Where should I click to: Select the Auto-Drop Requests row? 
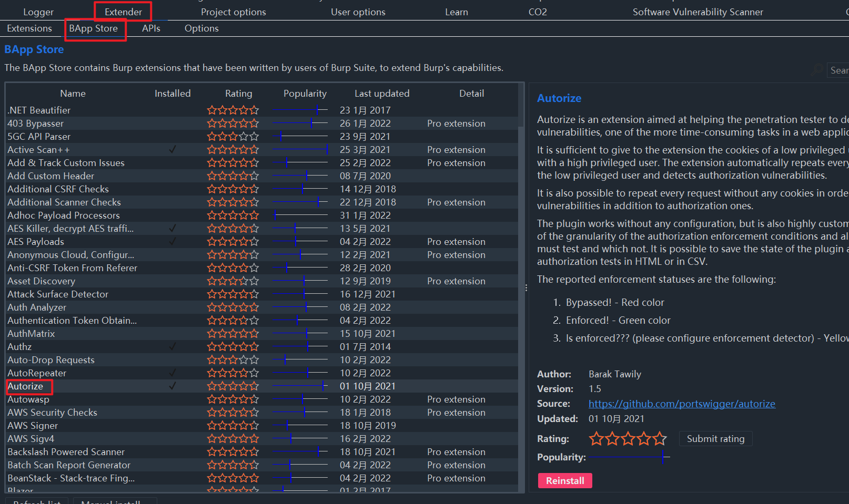[261, 359]
